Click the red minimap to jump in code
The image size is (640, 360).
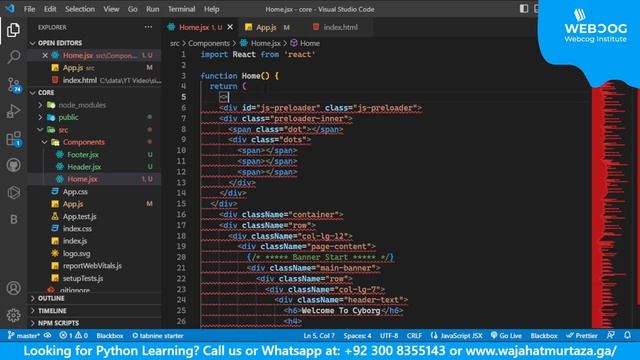tap(608, 204)
